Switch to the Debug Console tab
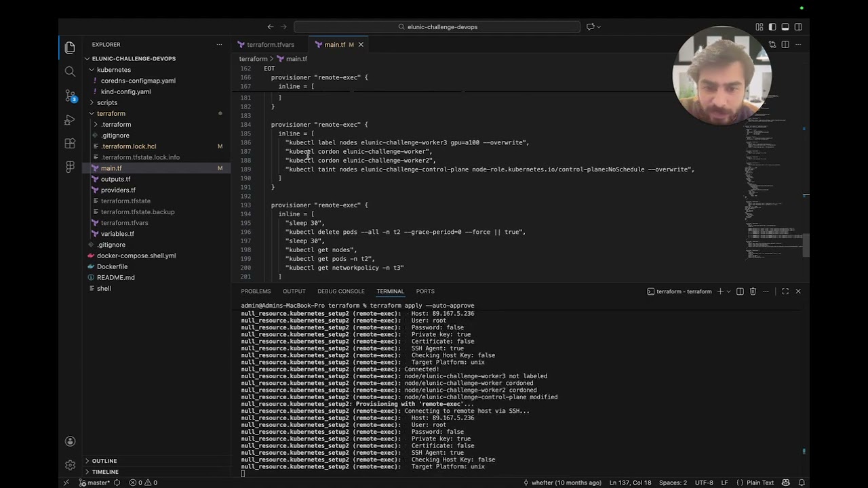 coord(340,291)
